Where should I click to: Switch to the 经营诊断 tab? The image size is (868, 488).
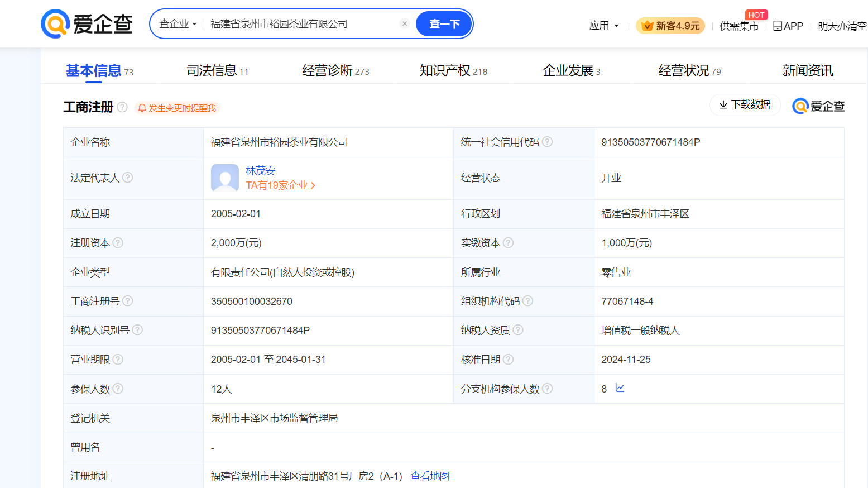tap(335, 71)
